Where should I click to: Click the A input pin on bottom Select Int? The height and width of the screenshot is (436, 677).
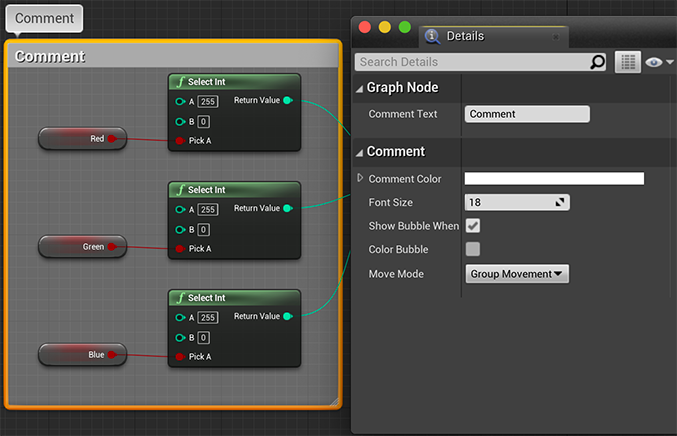point(180,317)
